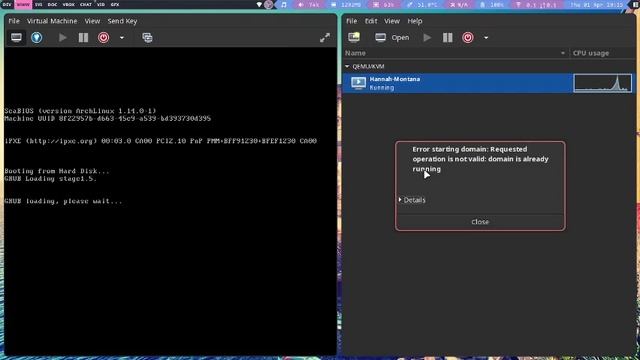Viewport: 640px width, 360px height.
Task: Click the Hannah-Montana VM monitor icon
Action: (358, 83)
